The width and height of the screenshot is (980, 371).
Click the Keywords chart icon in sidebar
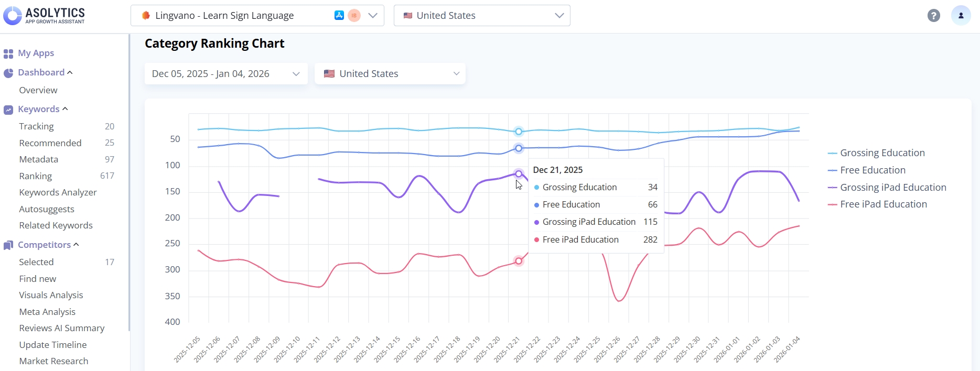(x=8, y=110)
